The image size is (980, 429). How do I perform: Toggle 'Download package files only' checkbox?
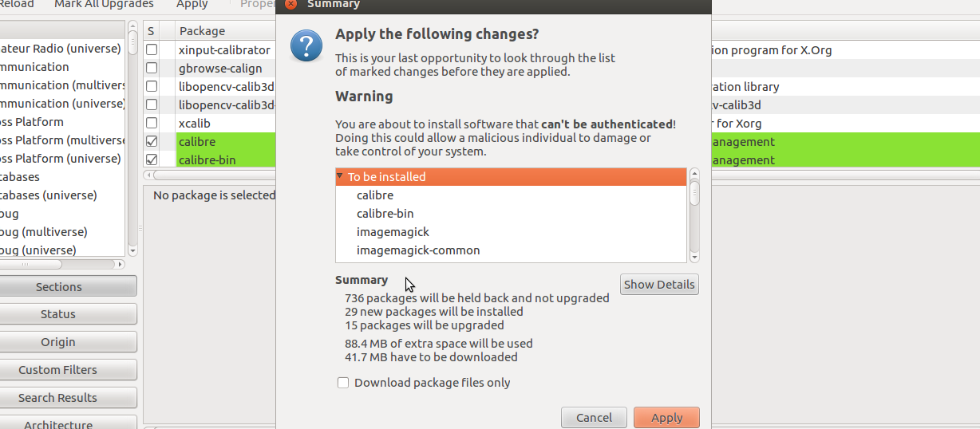coord(343,383)
